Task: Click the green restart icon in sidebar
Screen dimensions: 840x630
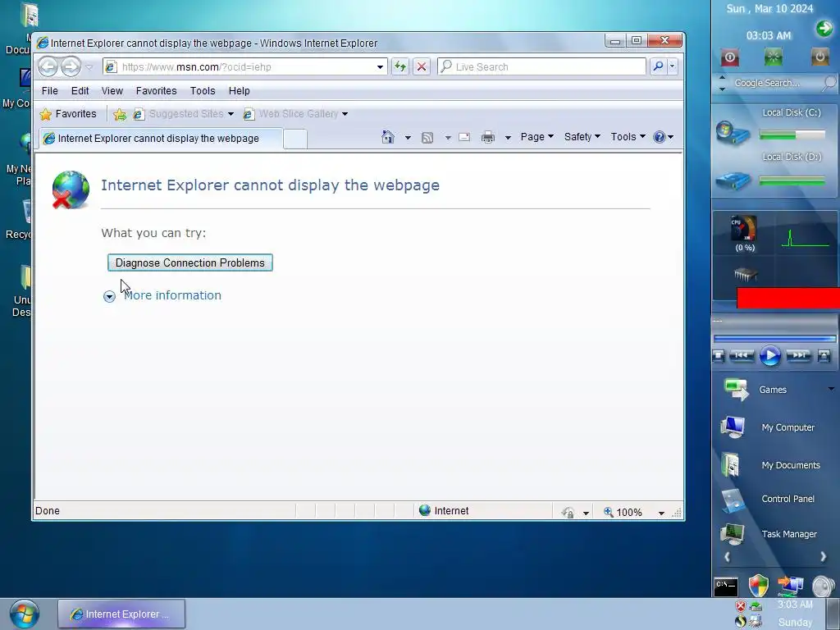Action: pos(773,57)
